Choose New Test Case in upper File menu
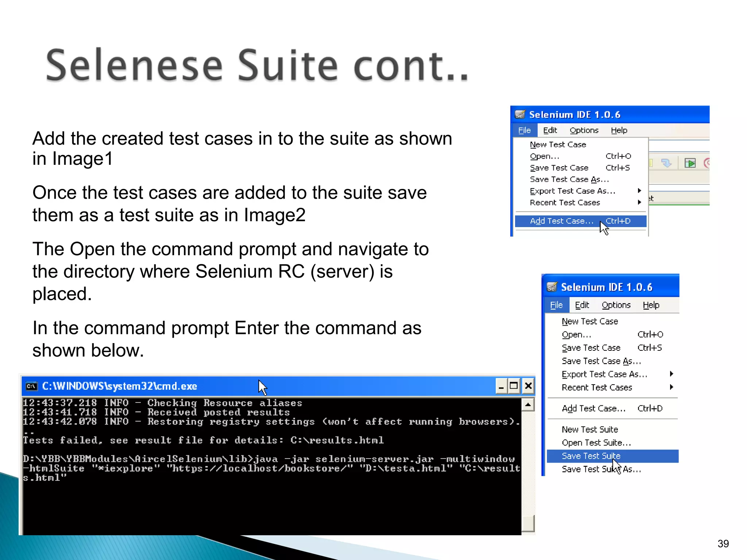Image resolution: width=747 pixels, height=560 pixels. 581,144
